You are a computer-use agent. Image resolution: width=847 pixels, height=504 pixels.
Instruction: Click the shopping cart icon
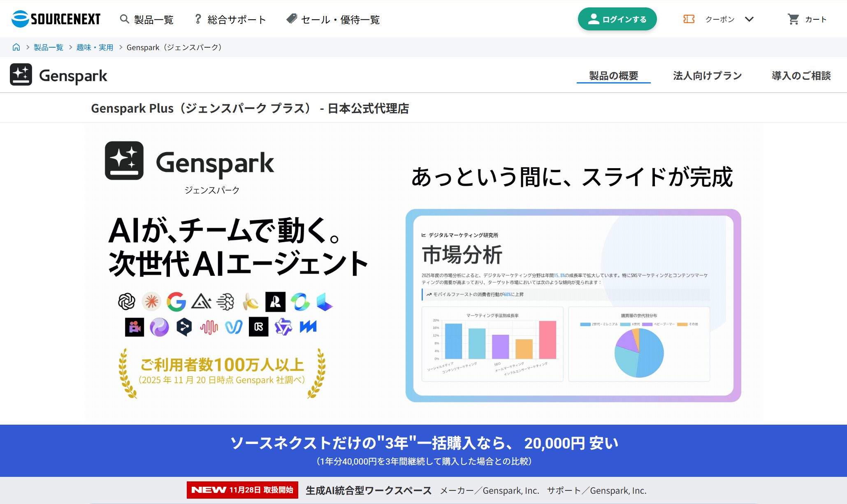point(793,19)
